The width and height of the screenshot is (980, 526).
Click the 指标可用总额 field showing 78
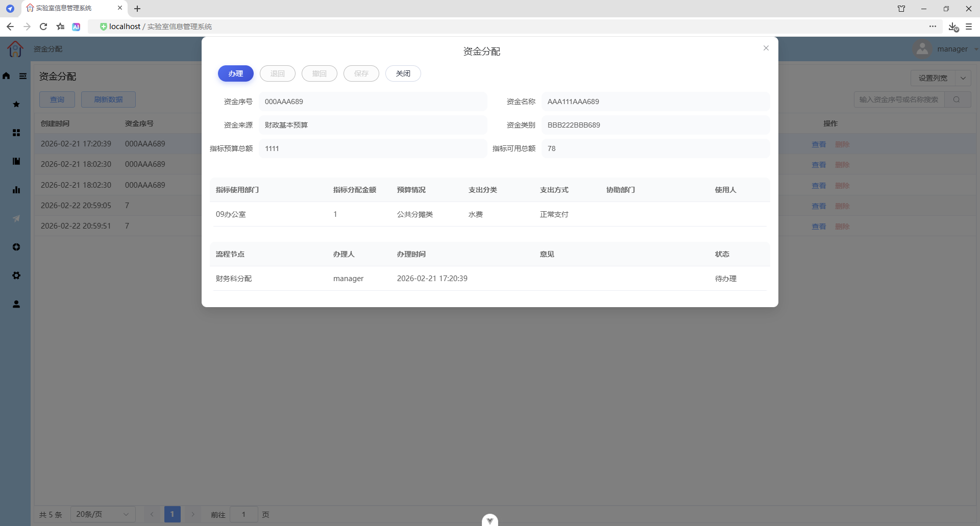pos(656,148)
